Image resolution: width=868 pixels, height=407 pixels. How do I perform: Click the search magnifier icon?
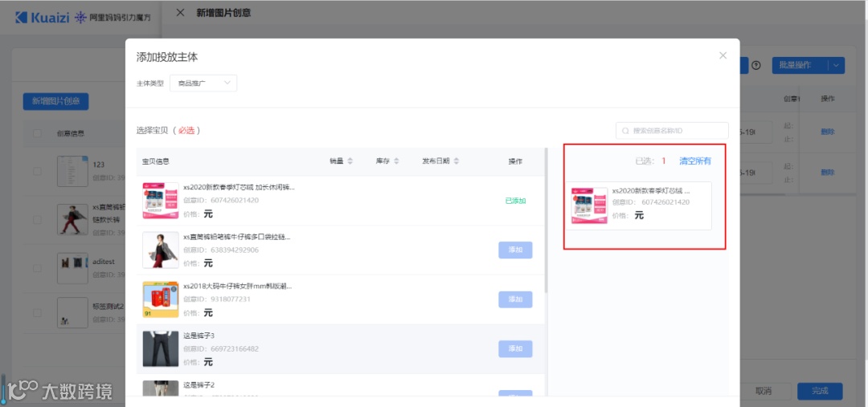pos(625,131)
